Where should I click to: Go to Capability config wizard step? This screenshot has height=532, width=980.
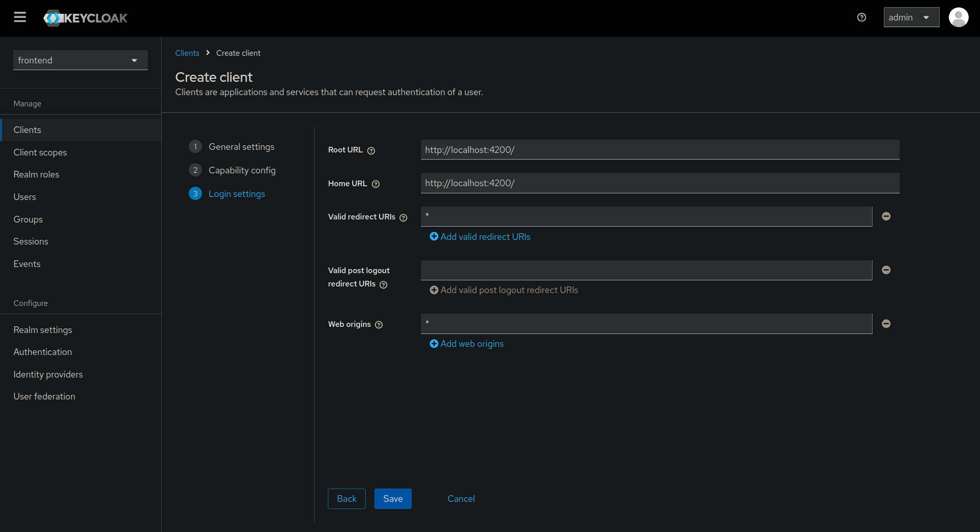click(232, 170)
